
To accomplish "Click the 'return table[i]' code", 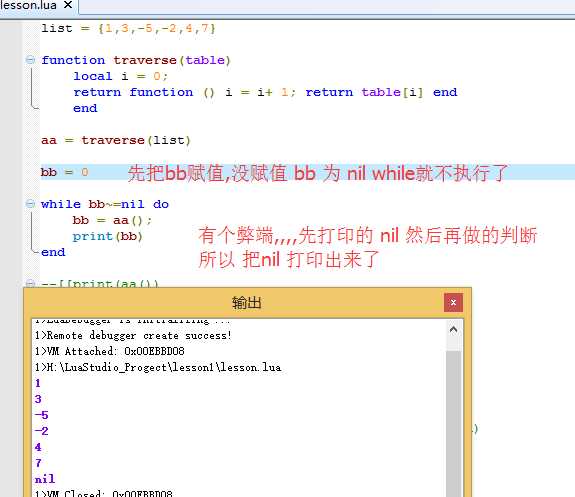I will (x=364, y=92).
